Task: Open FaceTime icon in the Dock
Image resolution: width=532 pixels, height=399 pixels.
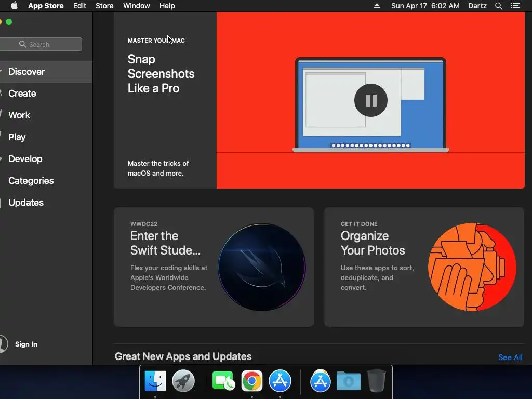Action: tap(223, 381)
